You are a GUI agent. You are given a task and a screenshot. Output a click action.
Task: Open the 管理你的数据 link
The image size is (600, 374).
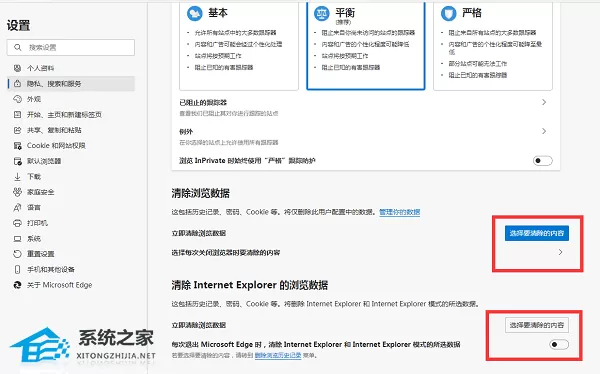click(399, 212)
